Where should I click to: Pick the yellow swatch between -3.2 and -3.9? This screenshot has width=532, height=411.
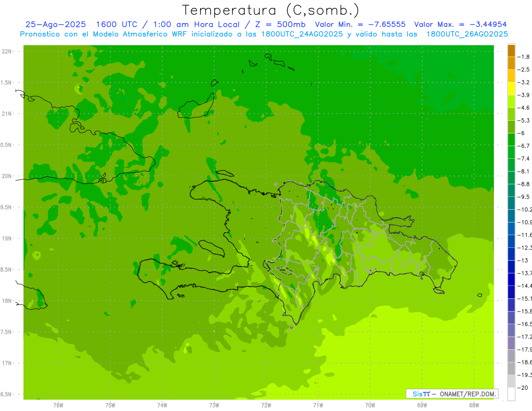(x=511, y=88)
